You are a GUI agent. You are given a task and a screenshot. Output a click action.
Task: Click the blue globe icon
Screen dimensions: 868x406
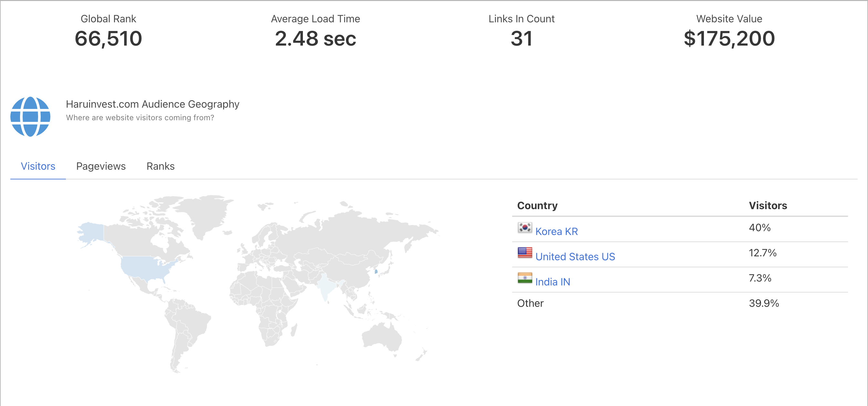coord(30,117)
